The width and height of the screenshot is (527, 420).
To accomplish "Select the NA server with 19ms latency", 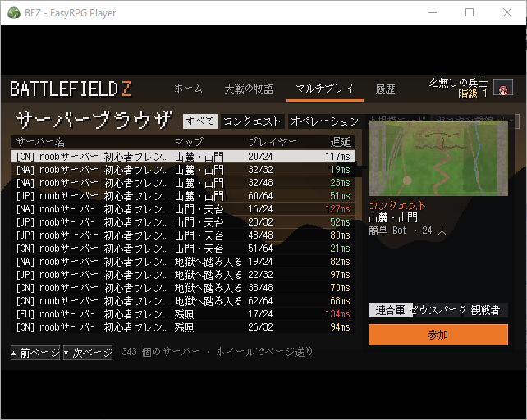I will click(x=183, y=170).
